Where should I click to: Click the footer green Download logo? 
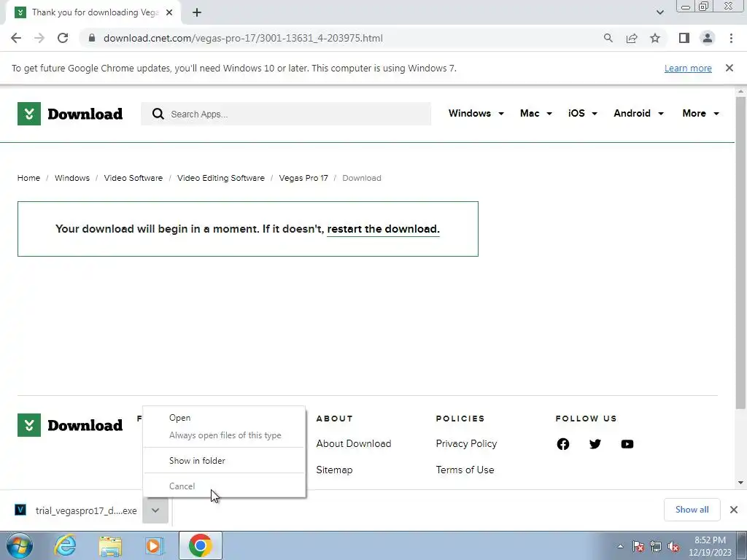click(70, 425)
